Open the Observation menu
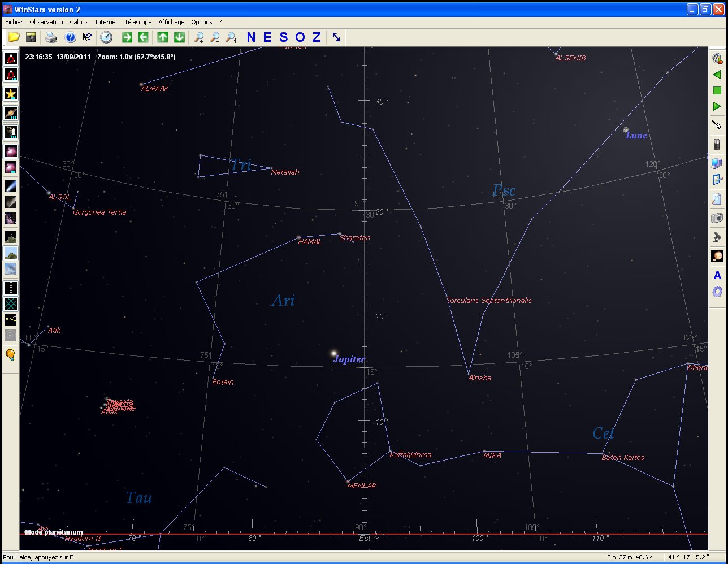This screenshot has height=564, width=728. tap(46, 22)
